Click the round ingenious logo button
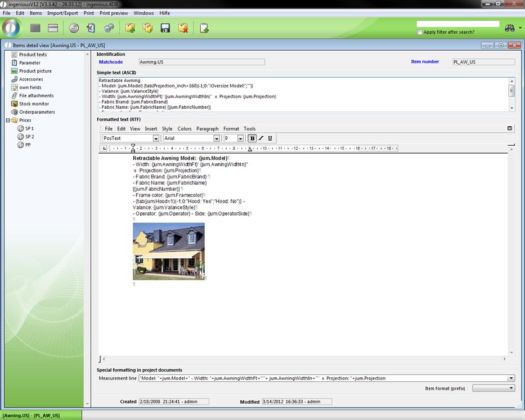 11,28
